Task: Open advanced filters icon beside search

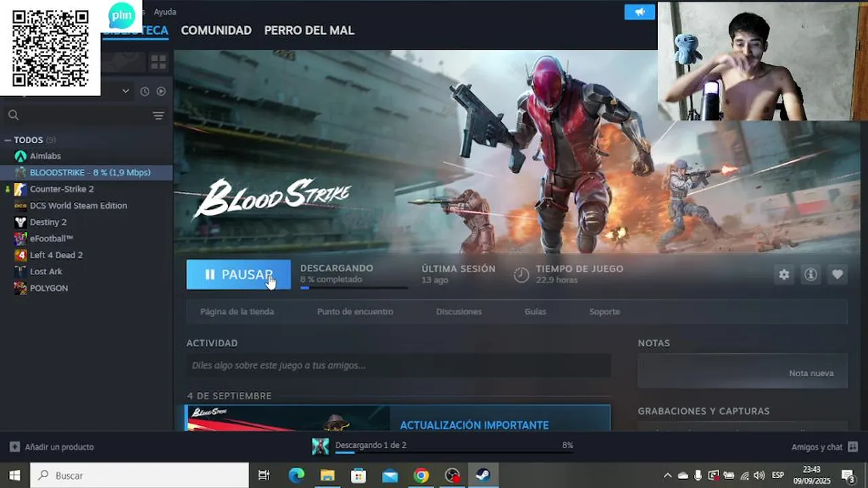Action: pyautogui.click(x=158, y=115)
